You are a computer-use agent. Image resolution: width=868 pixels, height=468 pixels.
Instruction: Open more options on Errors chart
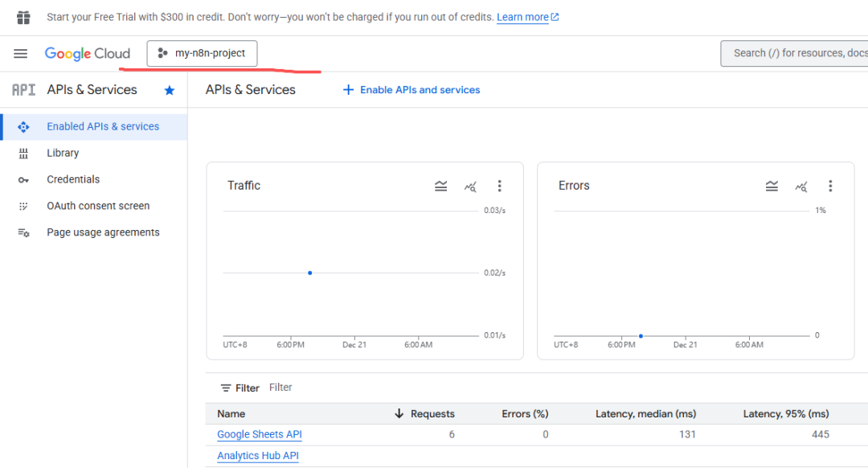pyautogui.click(x=830, y=186)
